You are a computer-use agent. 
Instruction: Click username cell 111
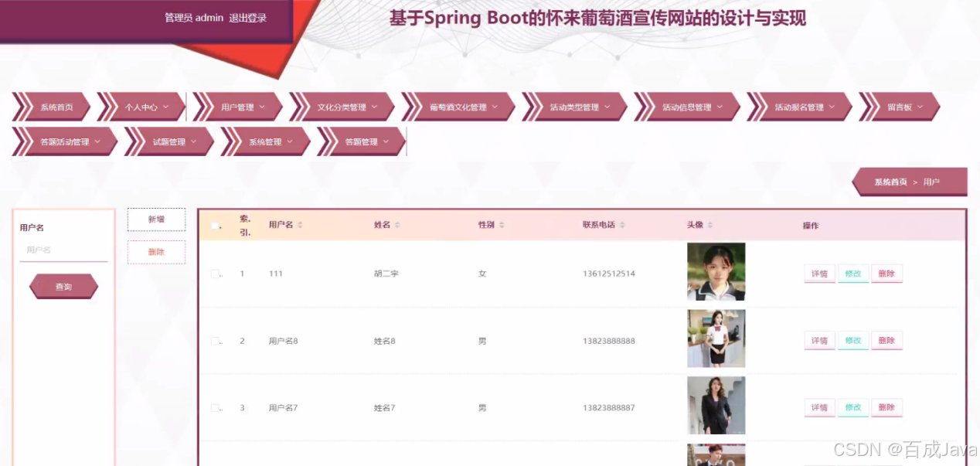[276, 274]
